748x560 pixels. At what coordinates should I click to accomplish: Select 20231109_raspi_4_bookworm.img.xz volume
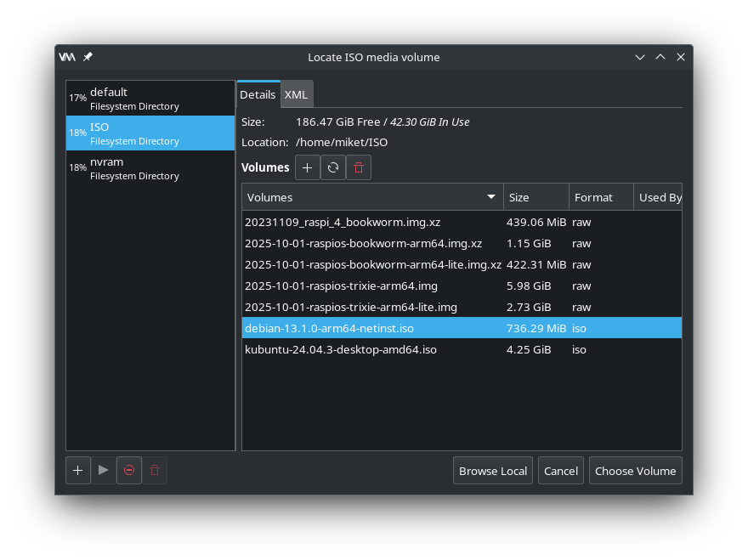[462, 223]
